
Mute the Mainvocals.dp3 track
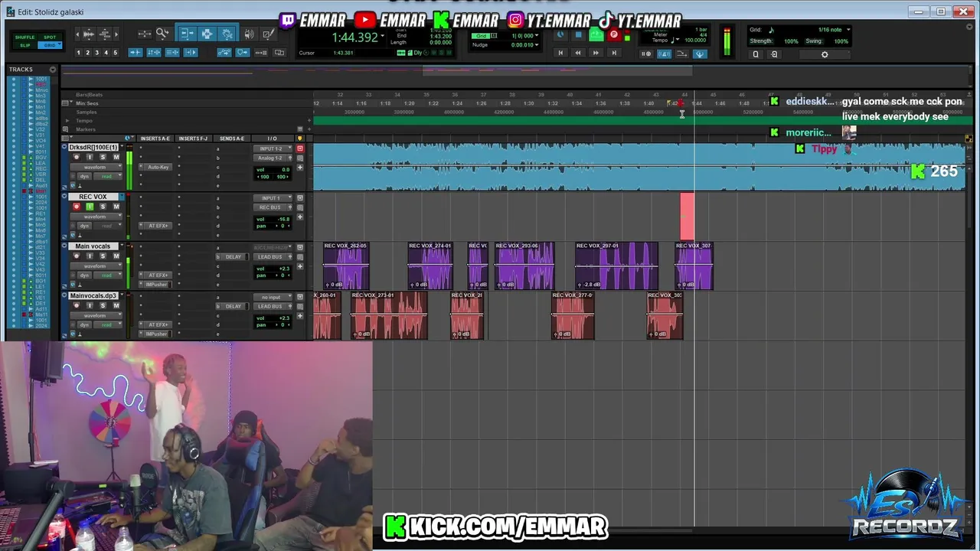[116, 305]
